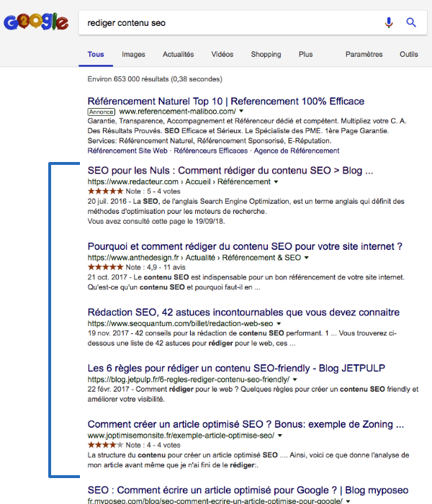Click text 'Note : 4,9 - 11 avis'
Image resolution: width=432 pixels, height=504 pixels.
click(156, 267)
